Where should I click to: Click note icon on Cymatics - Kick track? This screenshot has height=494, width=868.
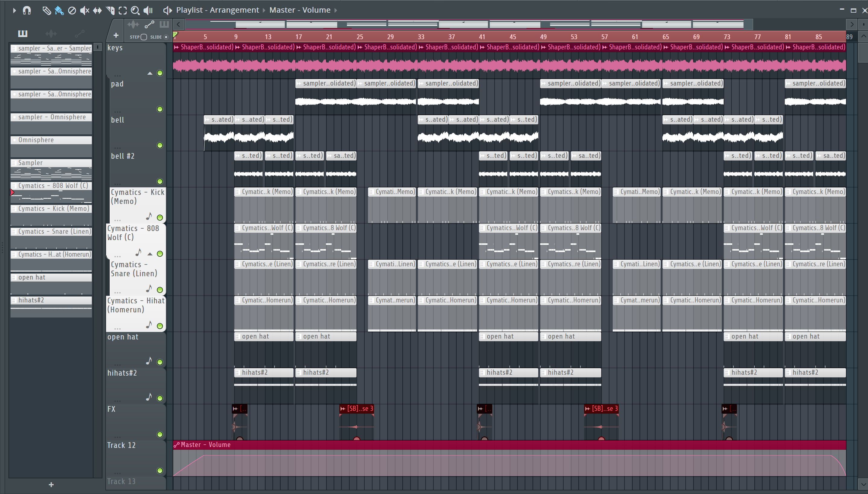[149, 216]
